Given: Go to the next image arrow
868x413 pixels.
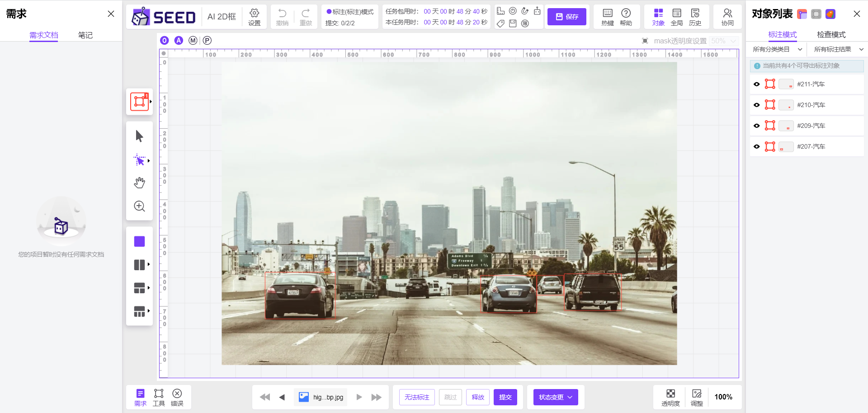Looking at the screenshot, I should (x=359, y=397).
